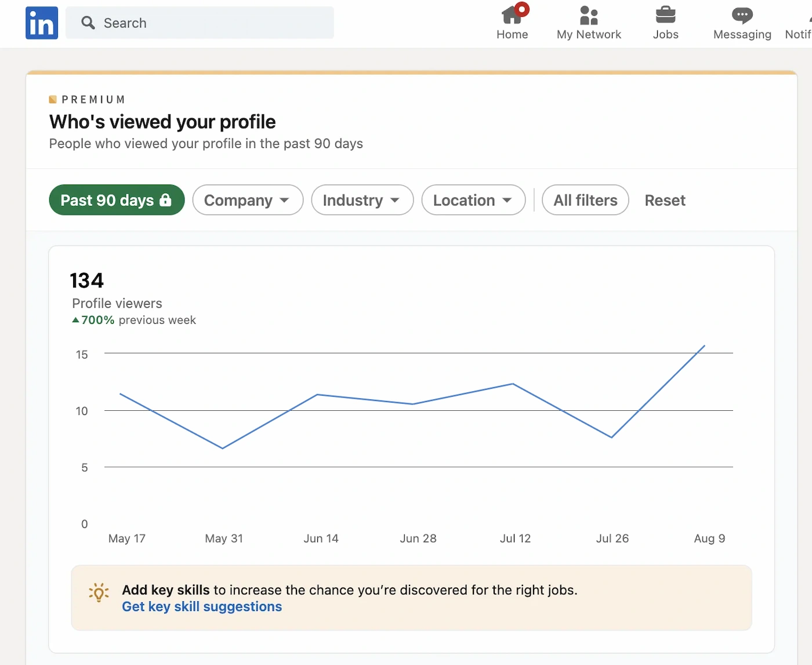This screenshot has height=665, width=812.
Task: Open the LinkedIn home page via the logo
Action: tap(41, 23)
